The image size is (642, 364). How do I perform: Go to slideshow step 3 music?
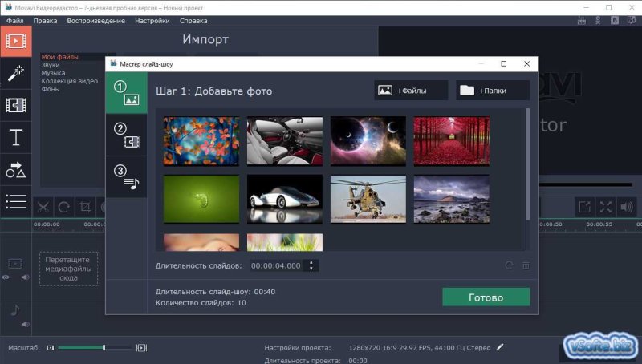pos(126,177)
